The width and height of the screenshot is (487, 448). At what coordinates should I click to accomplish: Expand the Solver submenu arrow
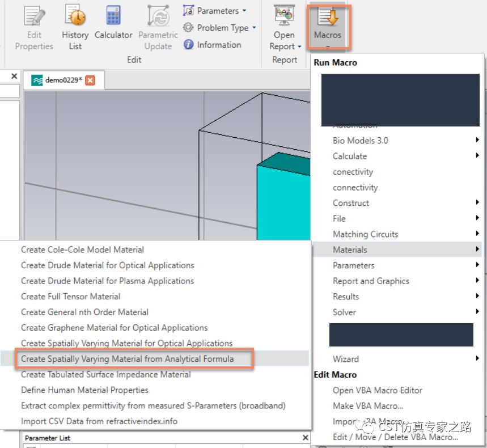[477, 311]
